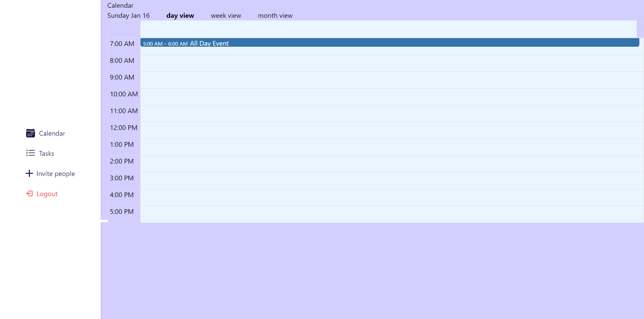Select the 9:00 AM time label
Image resolution: width=644 pixels, height=319 pixels.
point(122,77)
